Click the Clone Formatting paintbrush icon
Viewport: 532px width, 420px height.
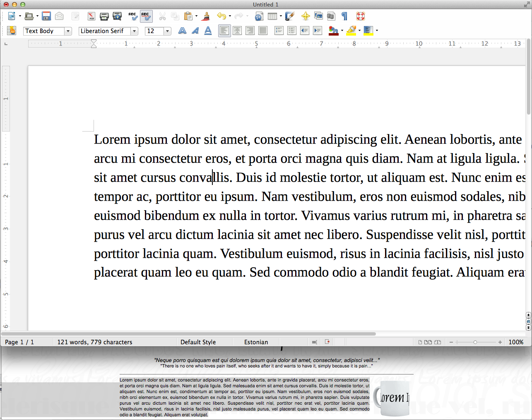point(206,16)
